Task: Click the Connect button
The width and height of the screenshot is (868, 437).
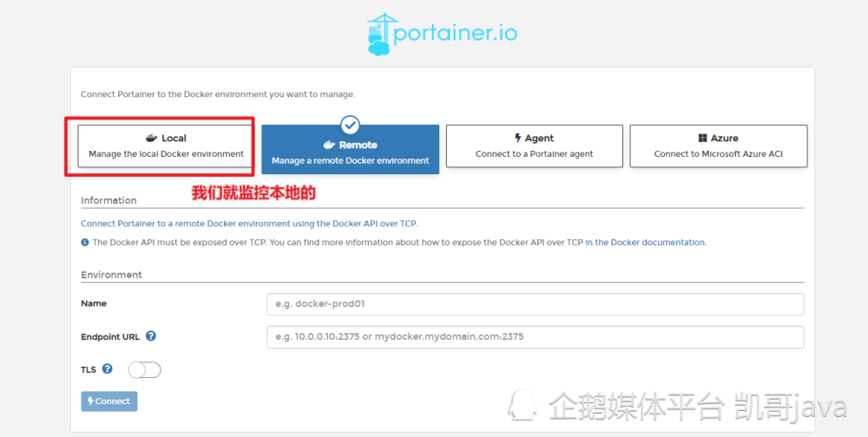Action: 109,401
